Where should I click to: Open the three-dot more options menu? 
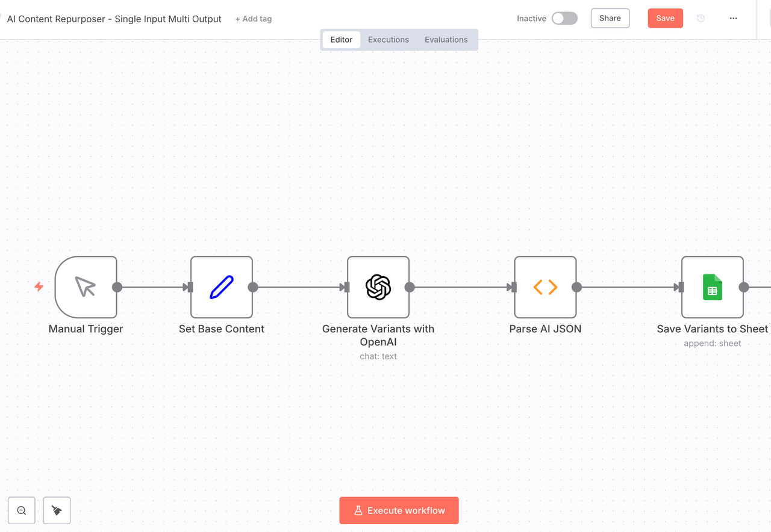coord(733,19)
